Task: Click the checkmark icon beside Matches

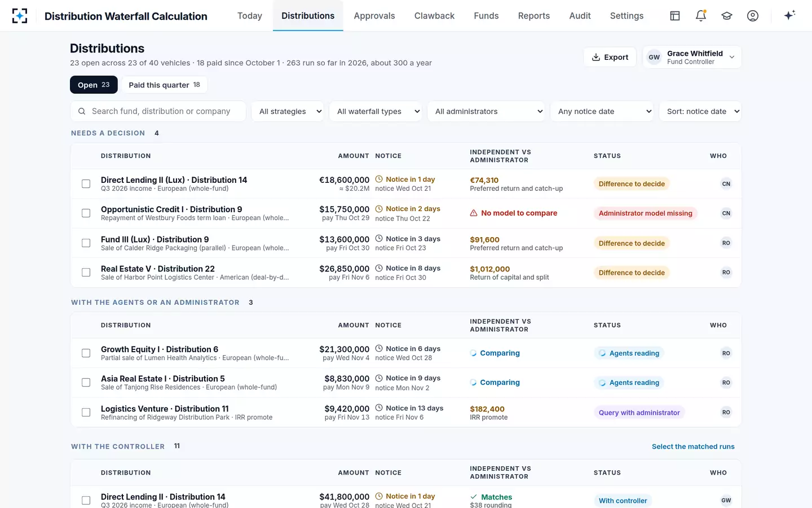Action: pyautogui.click(x=474, y=497)
